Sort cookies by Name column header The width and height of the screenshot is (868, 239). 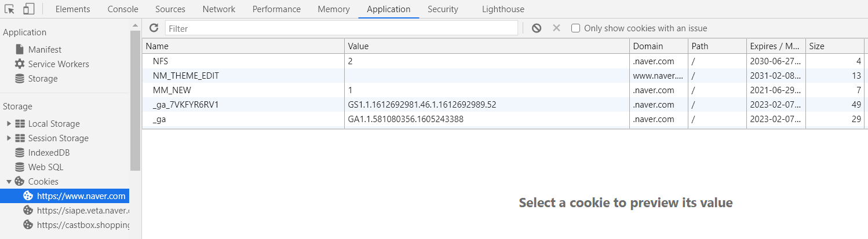243,46
